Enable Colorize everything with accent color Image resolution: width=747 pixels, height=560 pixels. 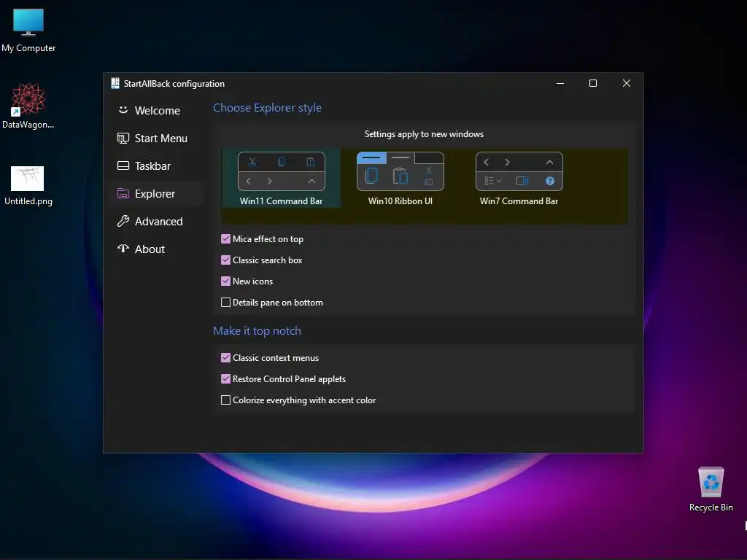tap(226, 400)
